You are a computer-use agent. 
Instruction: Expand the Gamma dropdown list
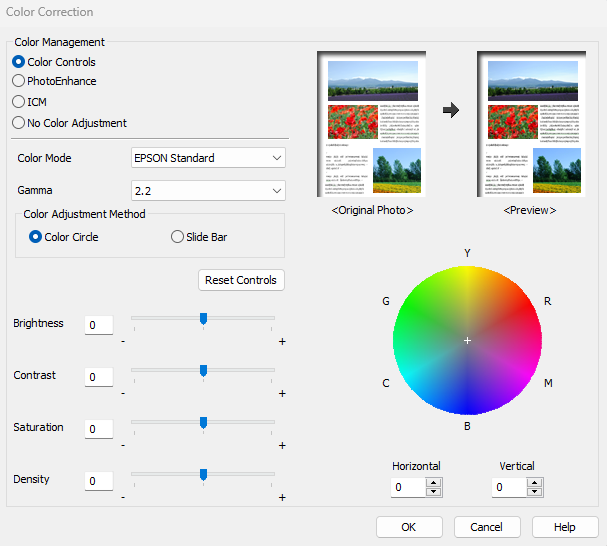coord(209,190)
